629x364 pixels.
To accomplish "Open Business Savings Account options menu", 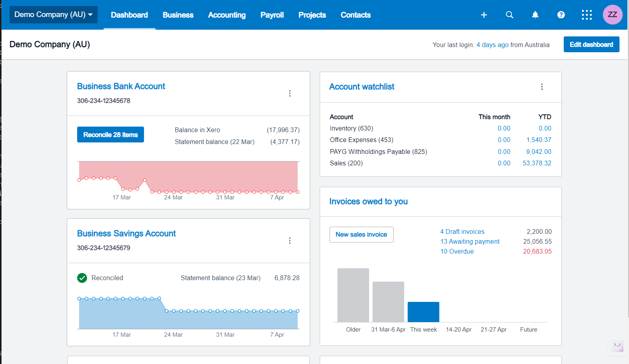I will (290, 241).
